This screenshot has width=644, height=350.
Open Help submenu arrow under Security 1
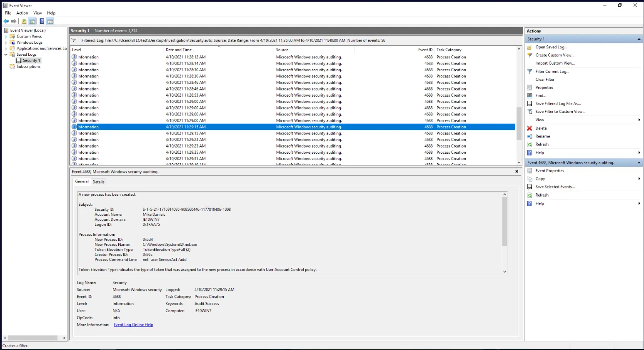coord(639,153)
